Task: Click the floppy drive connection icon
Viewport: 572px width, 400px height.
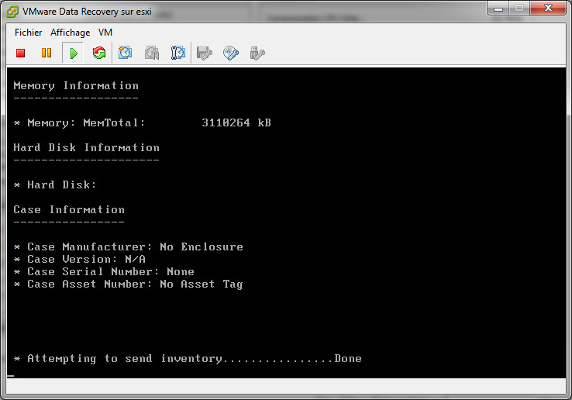Action: click(x=204, y=53)
